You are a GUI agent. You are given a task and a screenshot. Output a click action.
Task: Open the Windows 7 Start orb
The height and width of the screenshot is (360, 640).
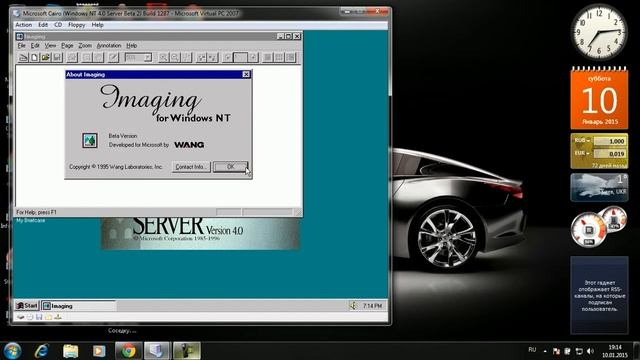point(12,351)
